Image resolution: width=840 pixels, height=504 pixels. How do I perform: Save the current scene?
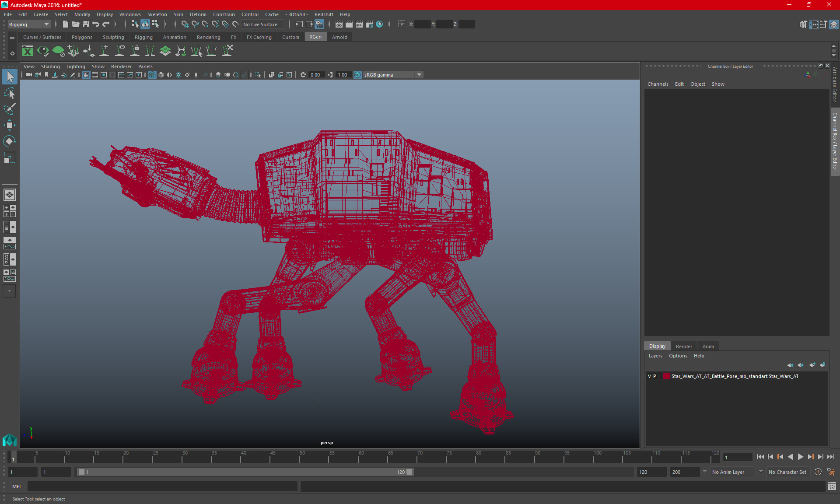(86, 24)
